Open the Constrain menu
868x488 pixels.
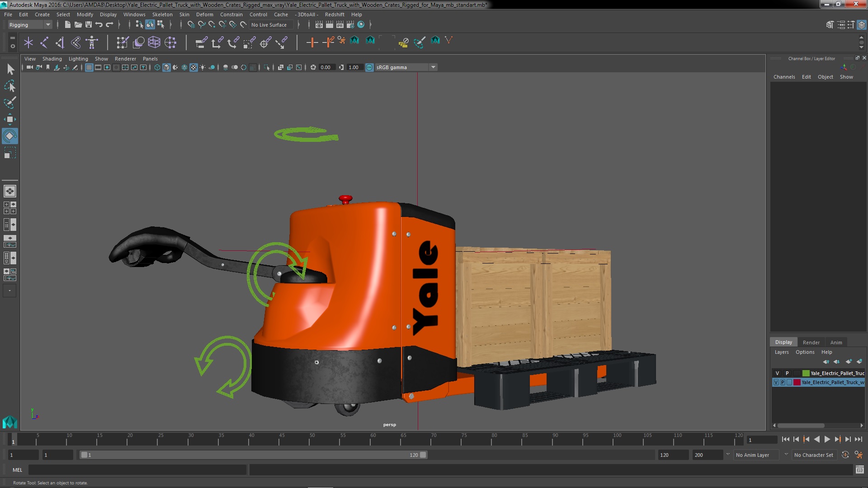231,14
